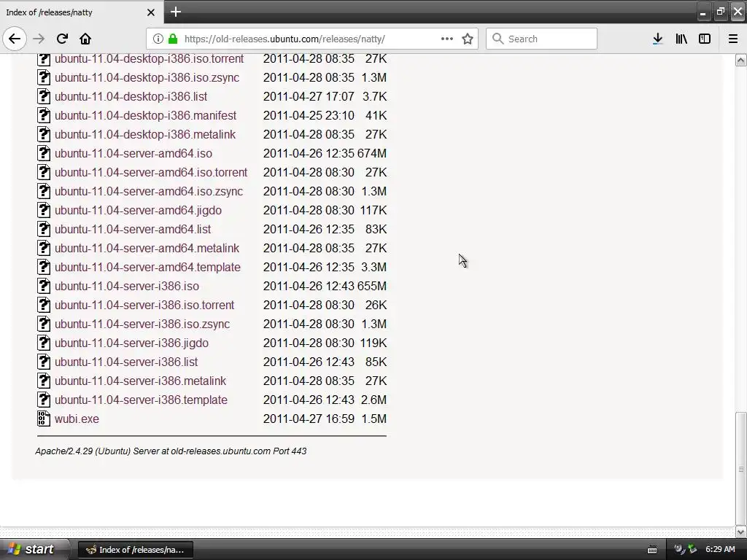Viewport: 747px width, 560px height.
Task: Click the vertical scrollbar thumb
Action: 741,469
